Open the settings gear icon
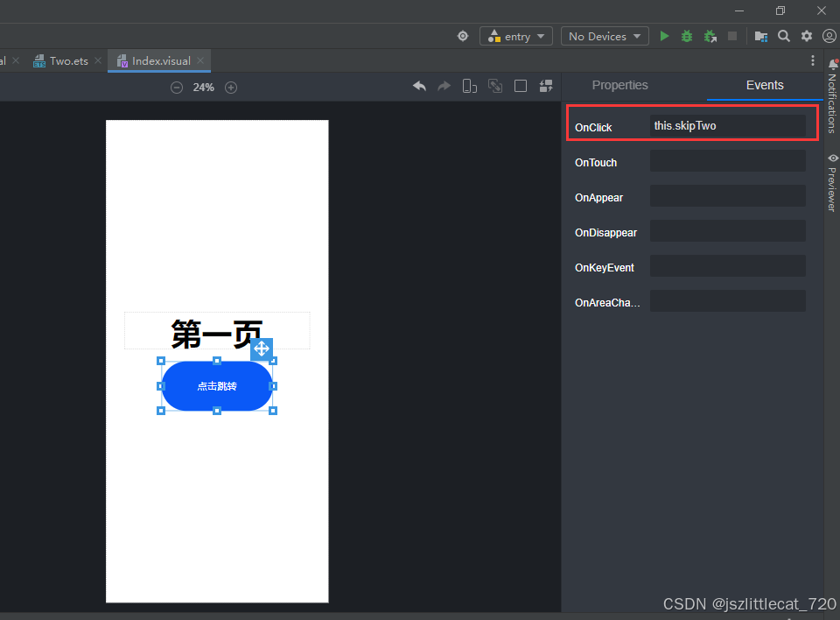The width and height of the screenshot is (840, 620). pos(807,36)
